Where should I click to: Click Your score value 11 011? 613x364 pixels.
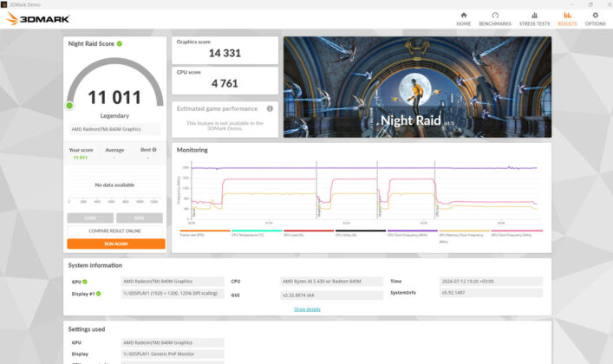(81, 158)
